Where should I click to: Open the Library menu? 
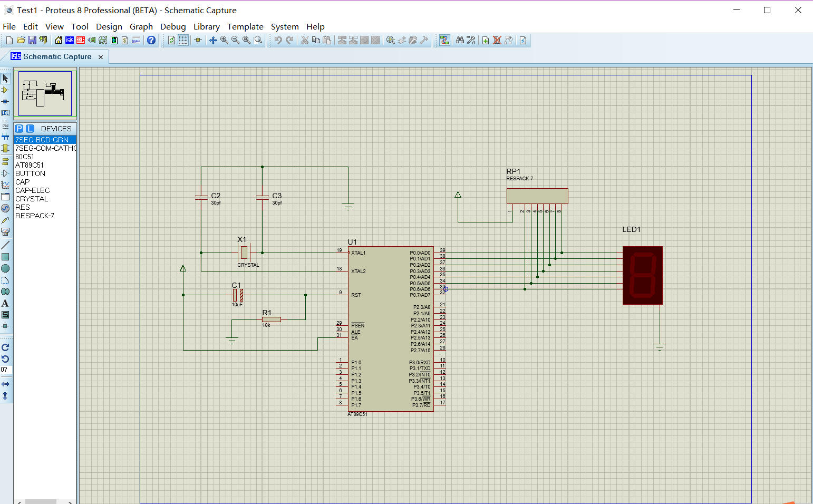point(207,26)
